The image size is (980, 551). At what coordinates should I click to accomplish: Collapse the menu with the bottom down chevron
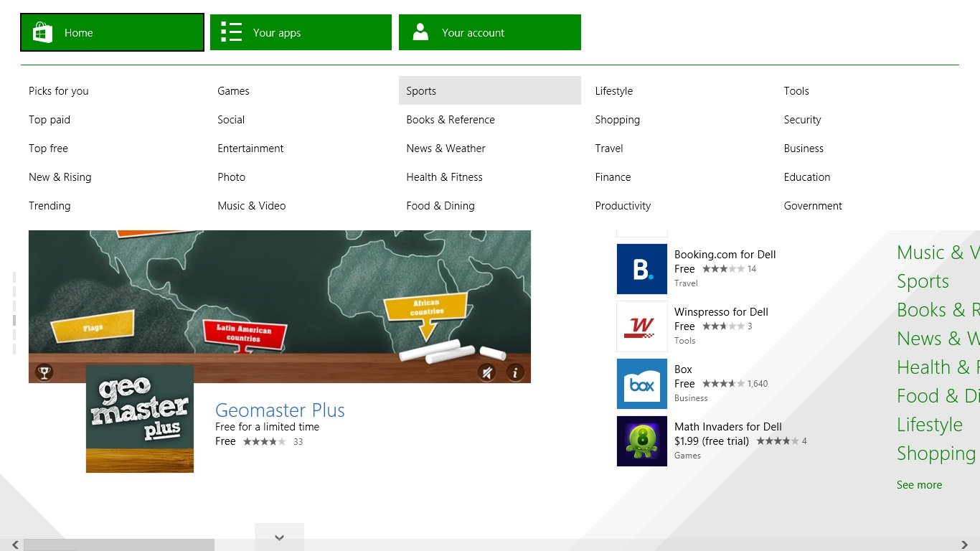[x=279, y=537]
